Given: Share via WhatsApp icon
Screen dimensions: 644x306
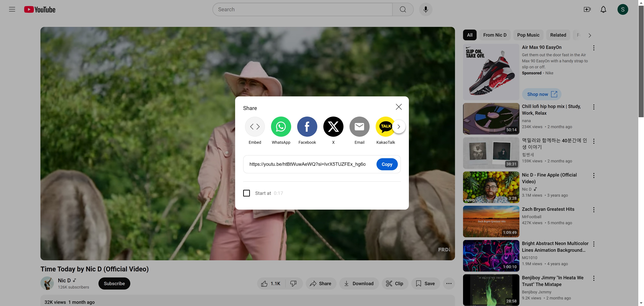Looking at the screenshot, I should coord(281,127).
